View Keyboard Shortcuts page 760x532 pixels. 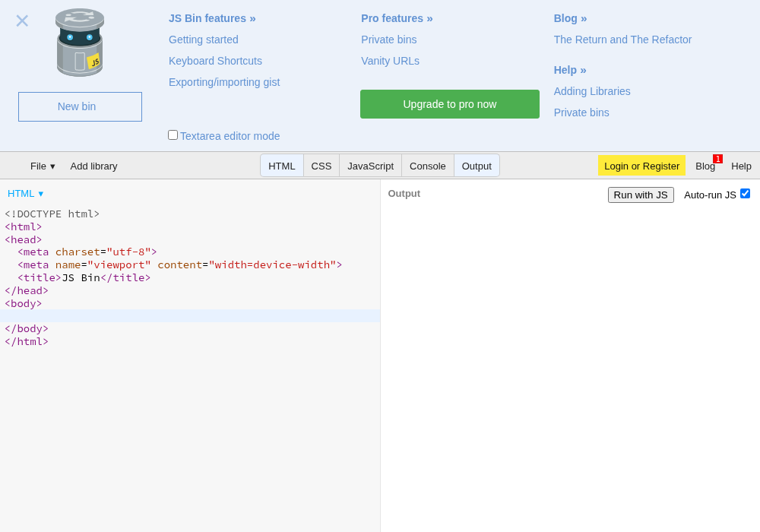click(x=215, y=61)
